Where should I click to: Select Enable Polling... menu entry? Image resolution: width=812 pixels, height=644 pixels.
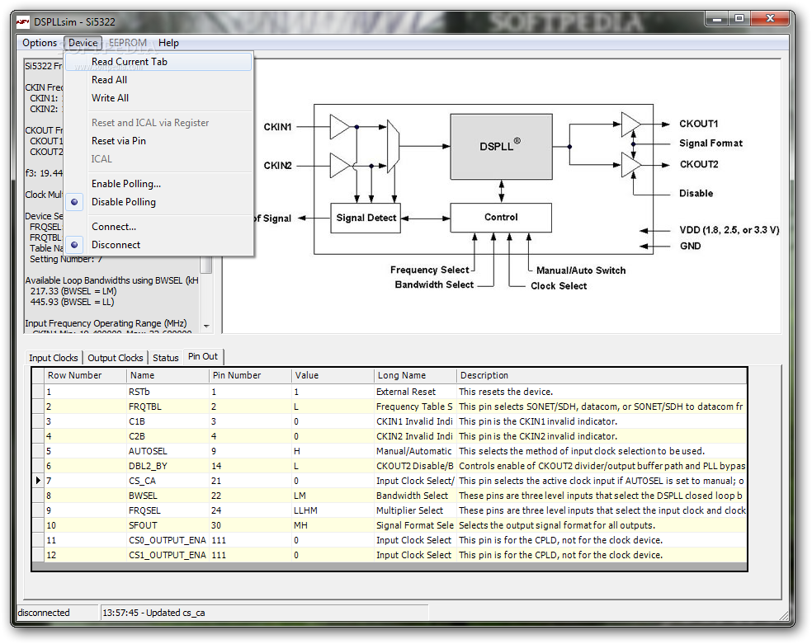[159, 184]
